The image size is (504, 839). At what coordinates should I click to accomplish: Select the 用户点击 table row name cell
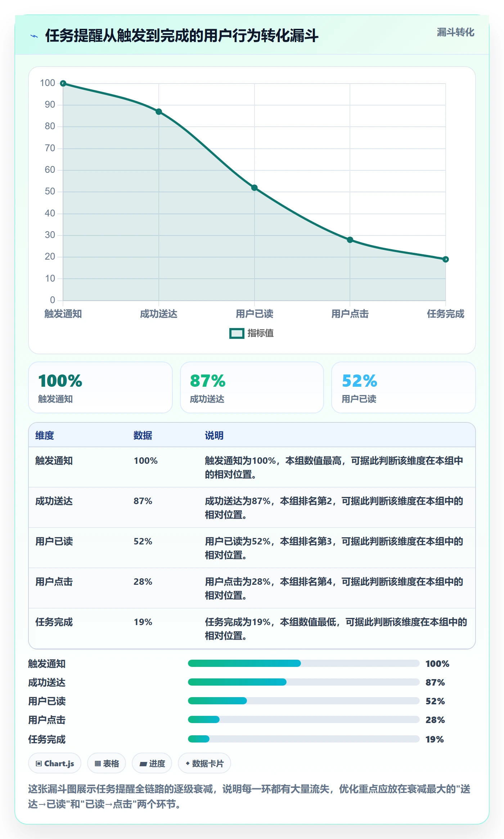click(x=54, y=582)
